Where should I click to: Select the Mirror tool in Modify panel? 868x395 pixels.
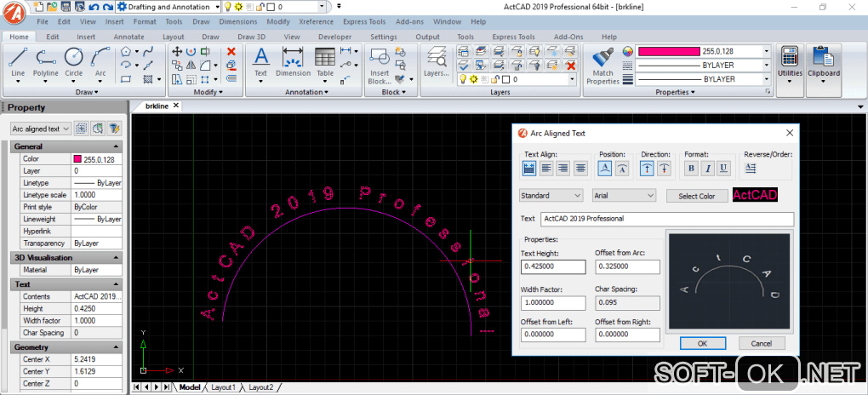pyautogui.click(x=191, y=66)
